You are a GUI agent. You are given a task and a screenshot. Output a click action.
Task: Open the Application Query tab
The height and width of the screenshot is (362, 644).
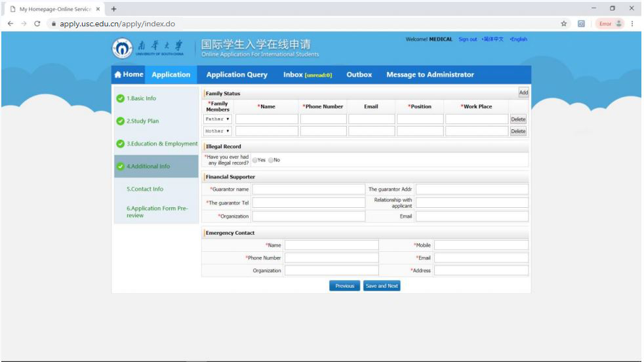pyautogui.click(x=237, y=75)
